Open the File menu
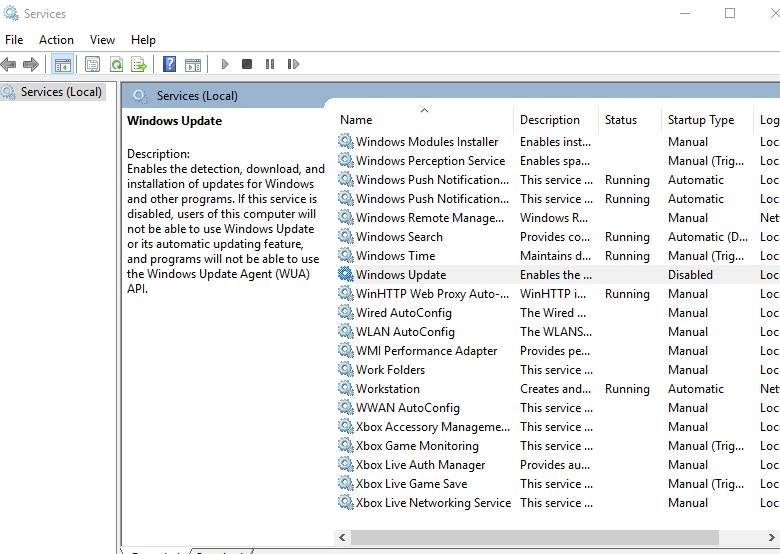This screenshot has width=780, height=554. [x=14, y=40]
